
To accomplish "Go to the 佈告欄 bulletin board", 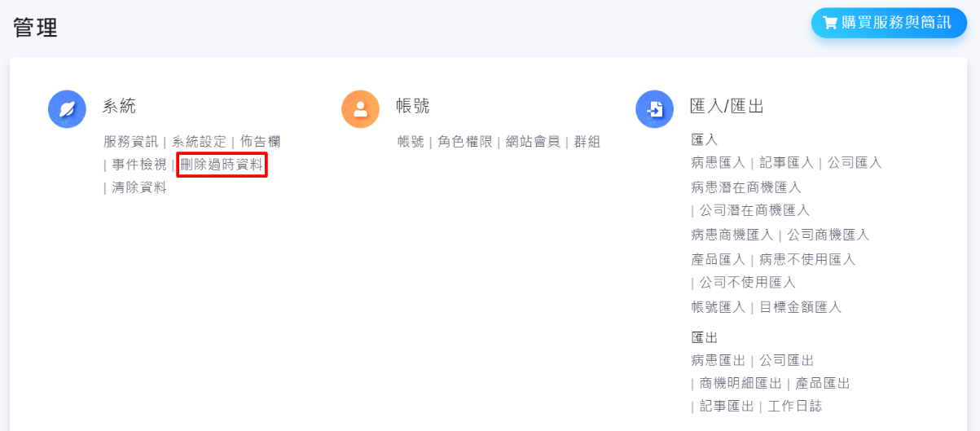I will click(260, 142).
